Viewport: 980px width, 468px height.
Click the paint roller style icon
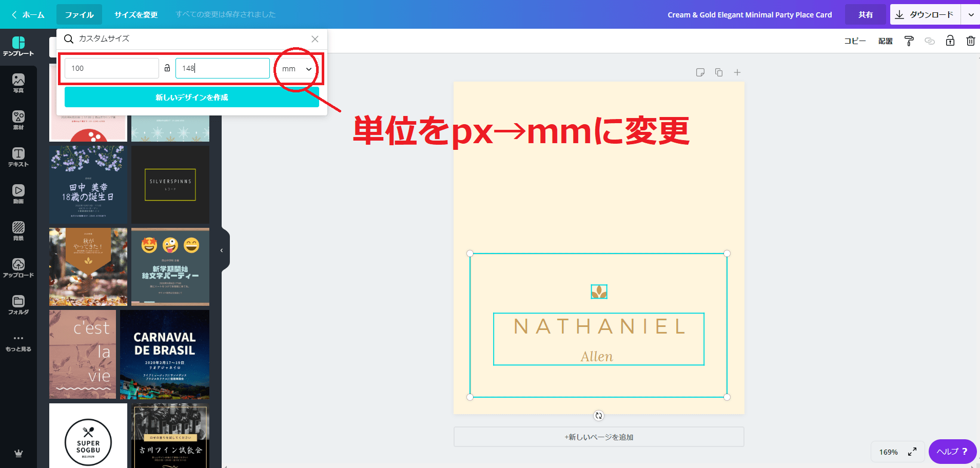pos(909,41)
